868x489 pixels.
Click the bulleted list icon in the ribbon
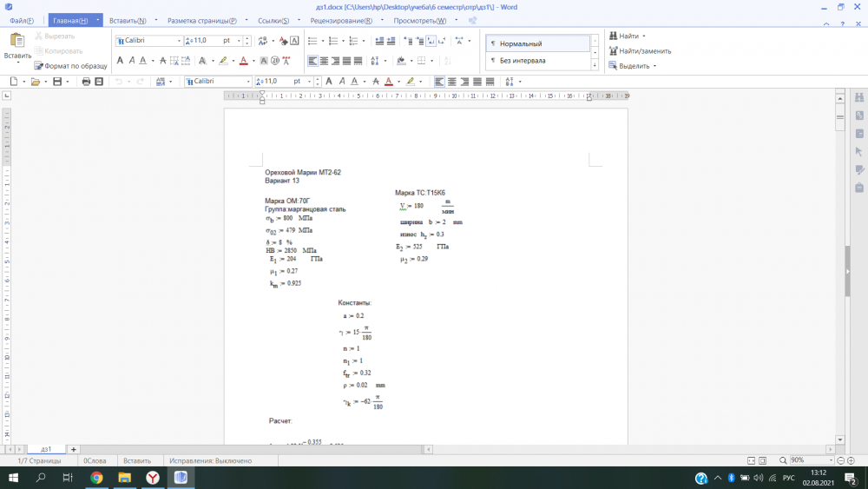click(311, 41)
